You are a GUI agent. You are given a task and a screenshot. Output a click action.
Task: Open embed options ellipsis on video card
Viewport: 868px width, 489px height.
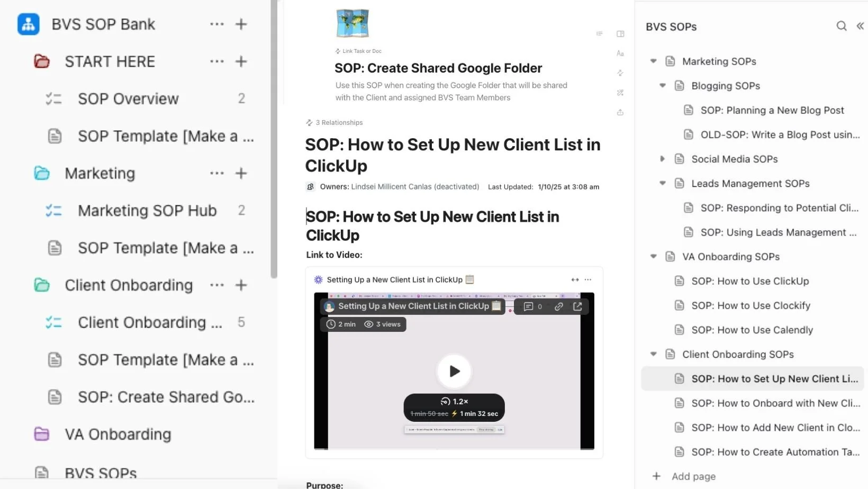click(x=588, y=279)
